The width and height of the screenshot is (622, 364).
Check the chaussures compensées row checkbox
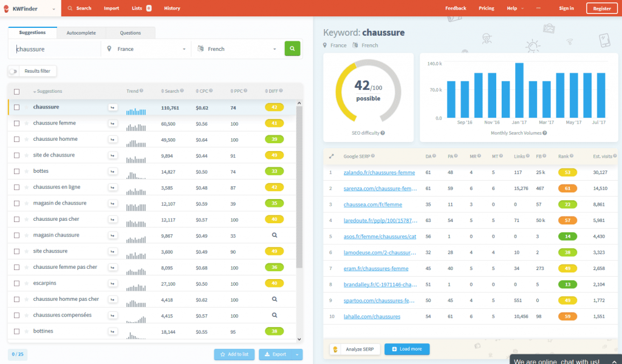click(16, 315)
